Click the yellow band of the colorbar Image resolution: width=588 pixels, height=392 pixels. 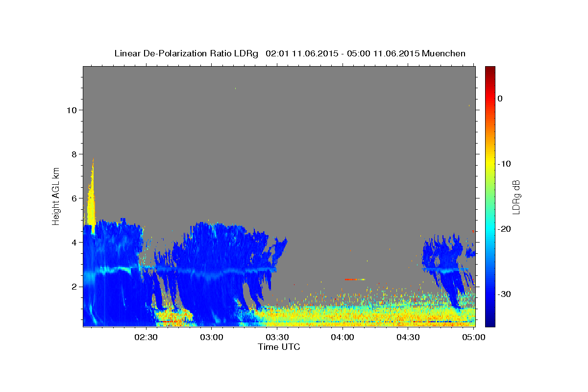[490, 162]
